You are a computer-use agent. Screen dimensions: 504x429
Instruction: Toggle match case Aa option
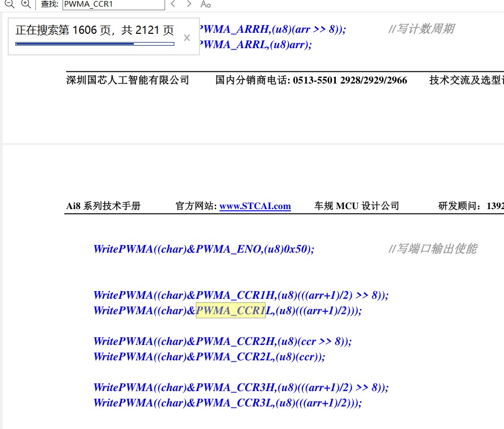[x=206, y=4]
